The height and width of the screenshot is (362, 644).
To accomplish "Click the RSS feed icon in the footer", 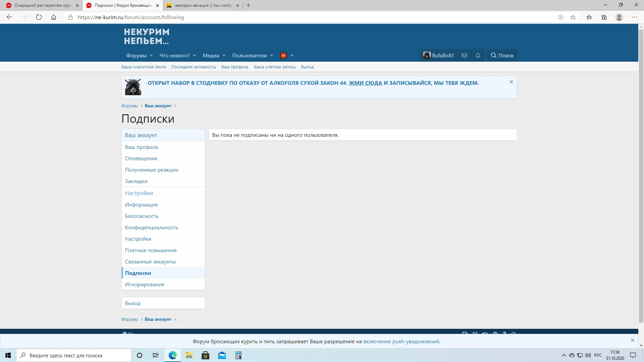I will (x=465, y=333).
